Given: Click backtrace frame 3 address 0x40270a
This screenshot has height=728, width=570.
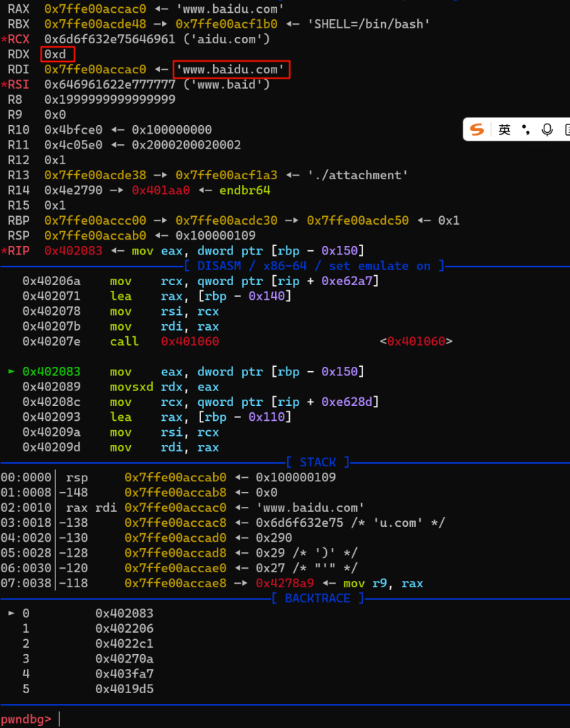Looking at the screenshot, I should click(x=124, y=658).
